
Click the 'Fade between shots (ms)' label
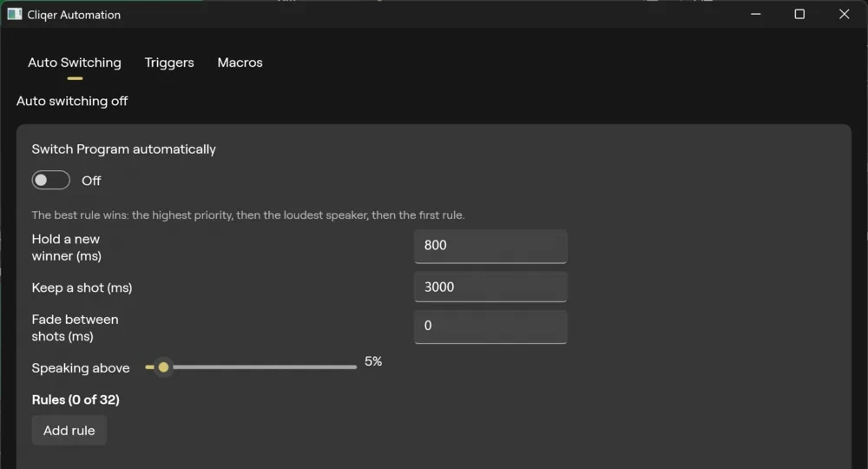pyautogui.click(x=75, y=327)
